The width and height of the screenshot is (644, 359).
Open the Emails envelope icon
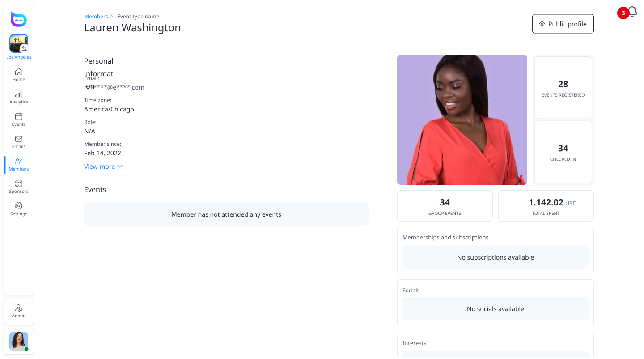click(19, 139)
